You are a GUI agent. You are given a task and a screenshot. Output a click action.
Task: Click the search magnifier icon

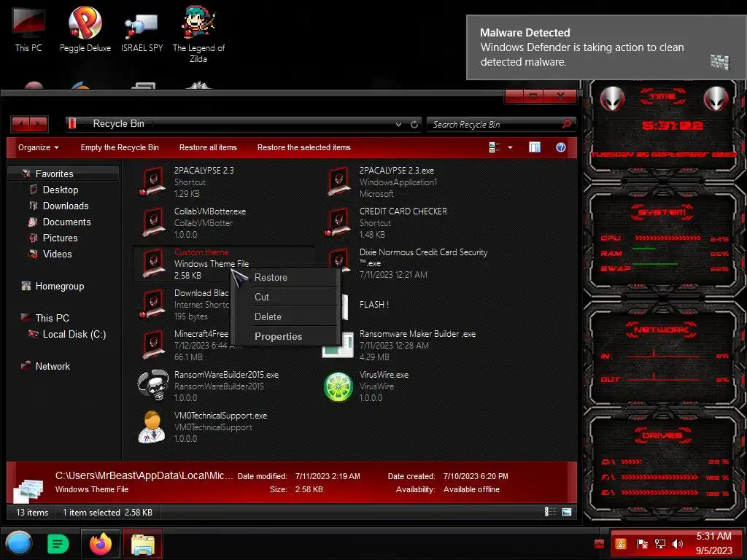pyautogui.click(x=566, y=124)
